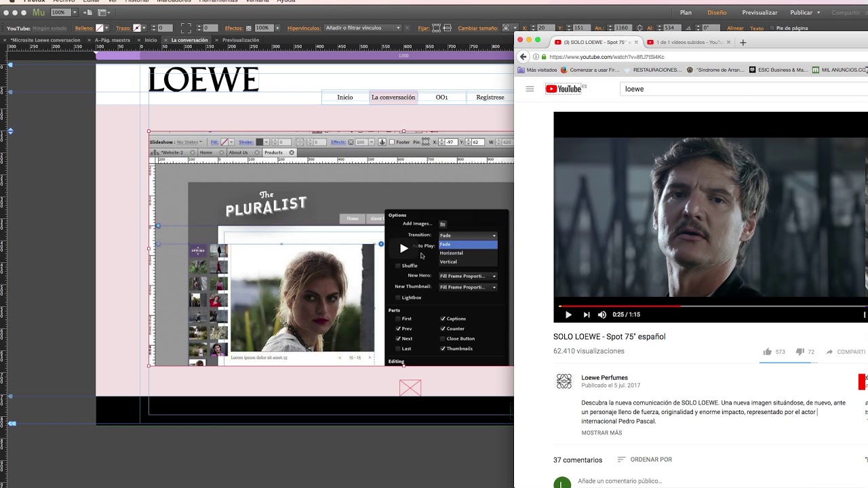Select Vertical transition option
Screen dimensions: 868x488
pos(468,262)
